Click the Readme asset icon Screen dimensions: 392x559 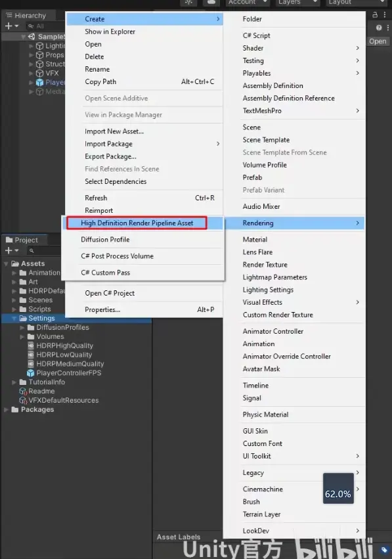[x=23, y=391]
